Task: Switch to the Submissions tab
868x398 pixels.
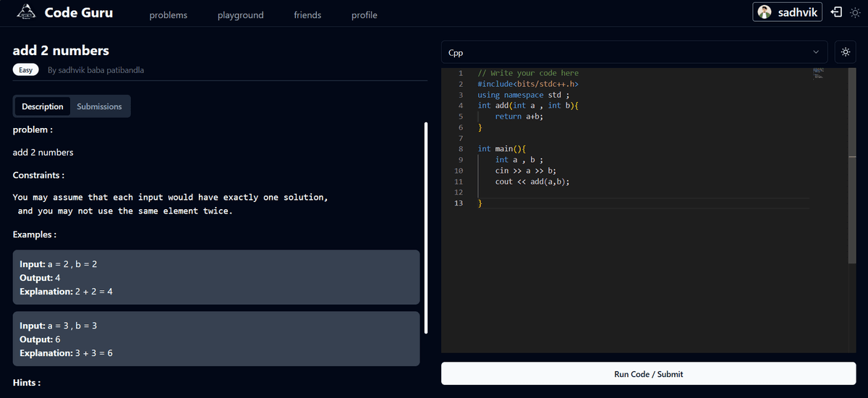Action: point(100,106)
